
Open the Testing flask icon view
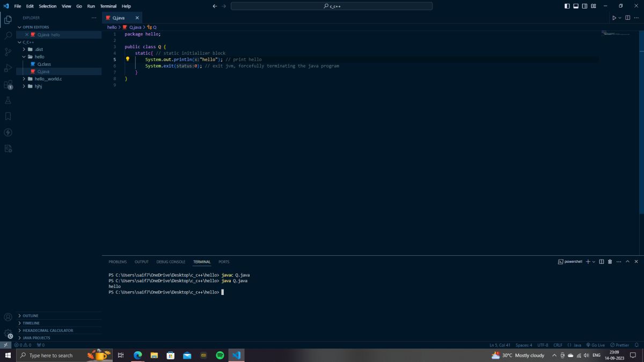tap(8, 100)
